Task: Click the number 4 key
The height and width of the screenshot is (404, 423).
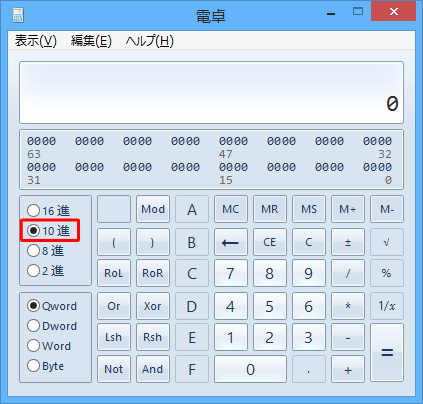Action: 231,306
